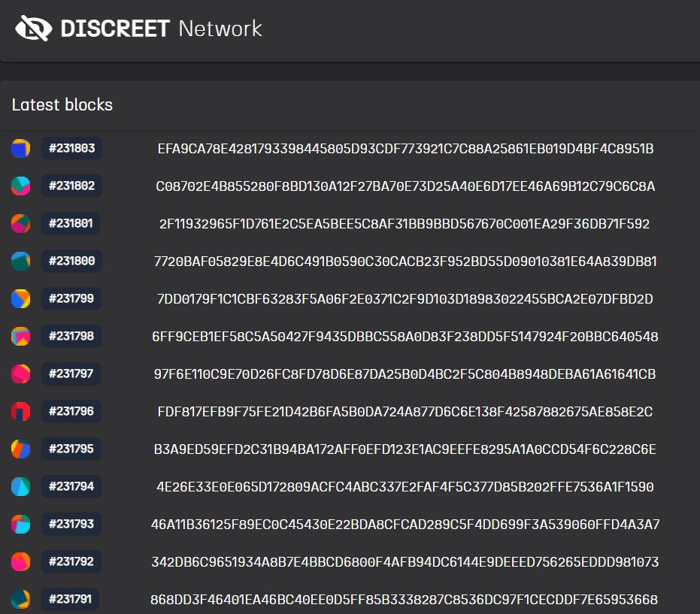700x614 pixels.
Task: Click the identicon for block #231797
Action: pyautogui.click(x=20, y=374)
